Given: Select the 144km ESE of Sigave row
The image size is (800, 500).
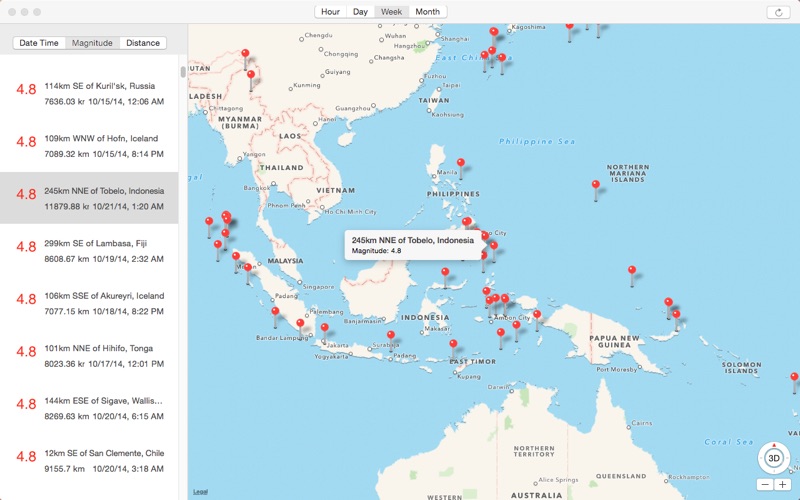Looking at the screenshot, I should point(89,408).
